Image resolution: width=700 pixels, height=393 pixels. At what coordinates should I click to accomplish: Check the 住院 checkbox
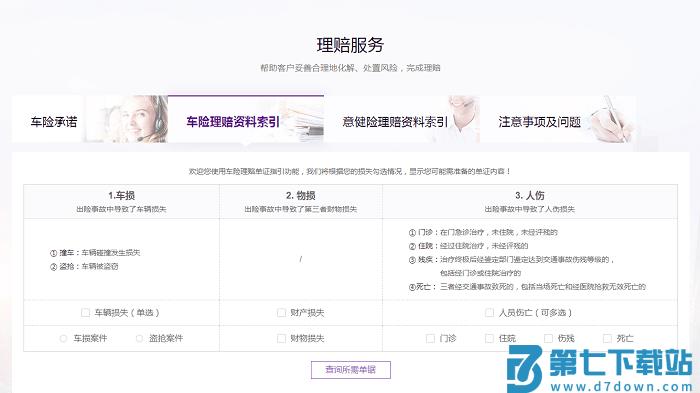click(489, 339)
